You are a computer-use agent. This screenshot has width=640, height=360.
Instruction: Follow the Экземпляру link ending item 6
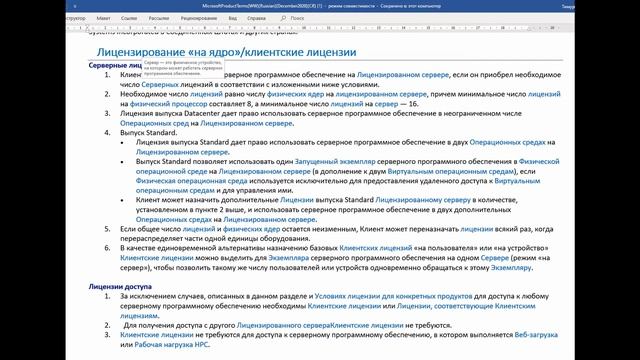click(511, 267)
